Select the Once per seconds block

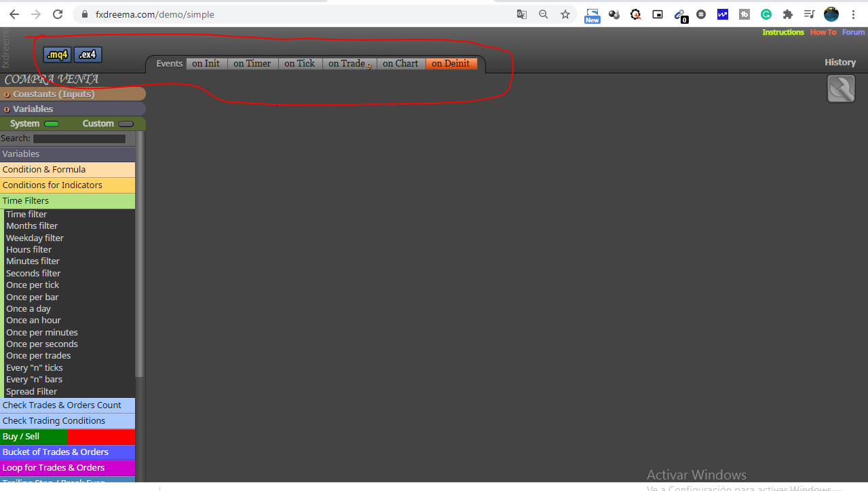(42, 344)
